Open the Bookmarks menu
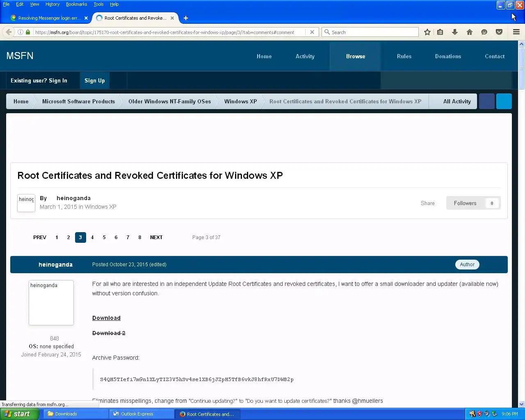 pos(76,4)
